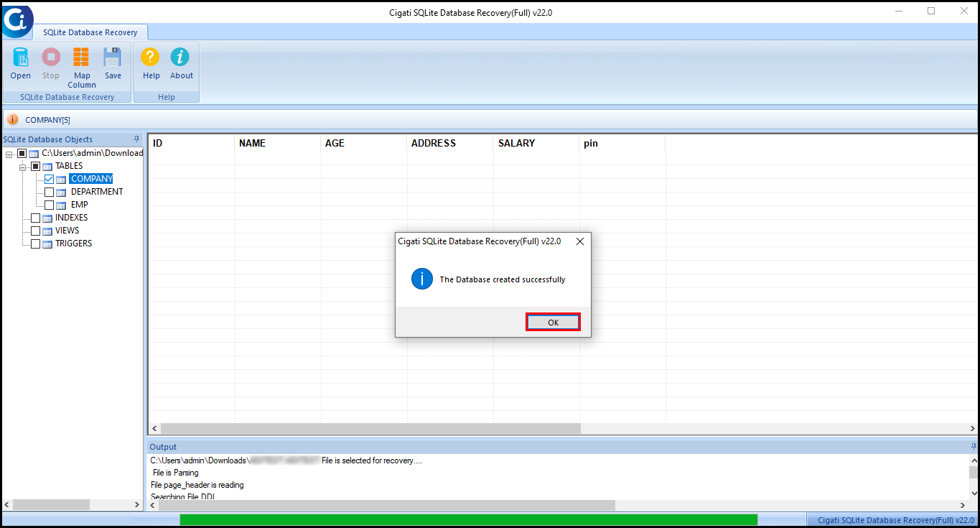Screen dimensions: 980x528
Task: Select the COMPANY tree item
Action: coord(91,179)
